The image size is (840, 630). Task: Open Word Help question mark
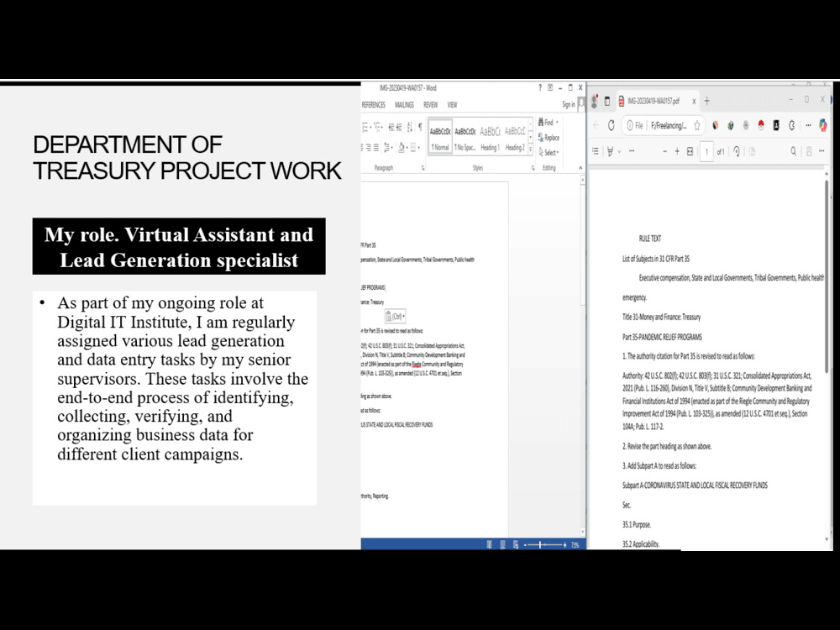tap(540, 87)
